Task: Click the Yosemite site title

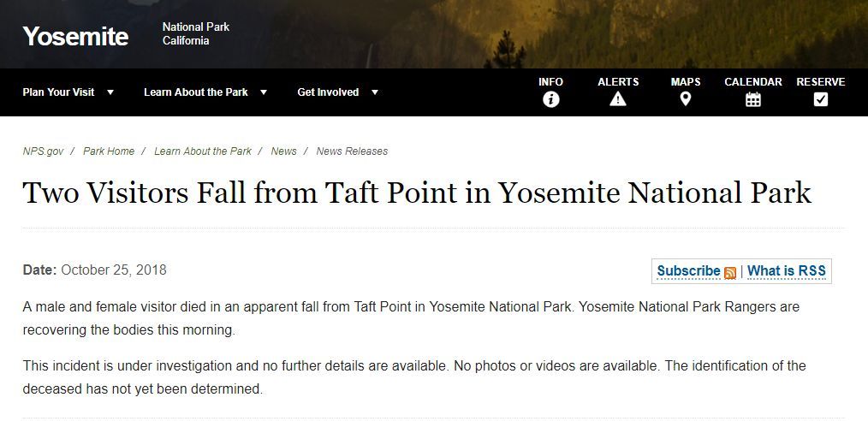Action: tap(75, 37)
